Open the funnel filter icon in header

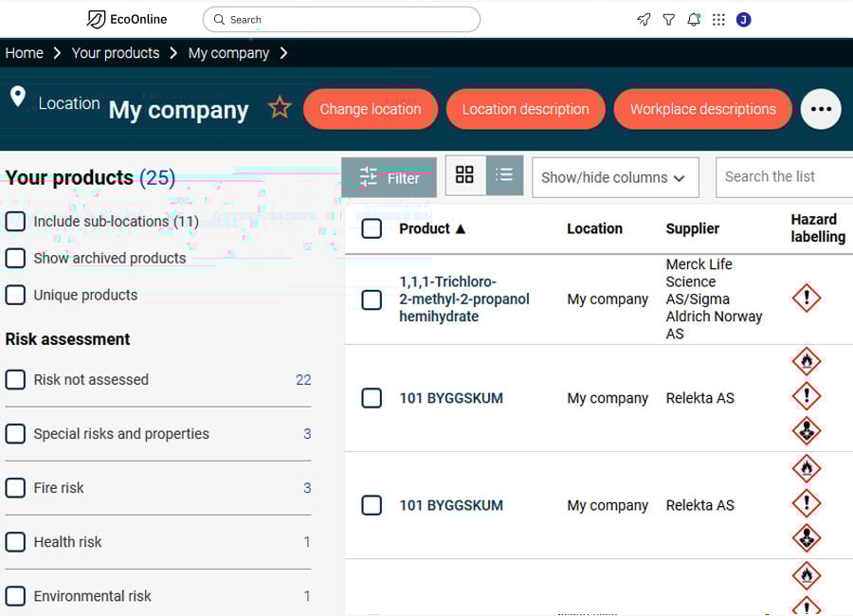(x=668, y=20)
